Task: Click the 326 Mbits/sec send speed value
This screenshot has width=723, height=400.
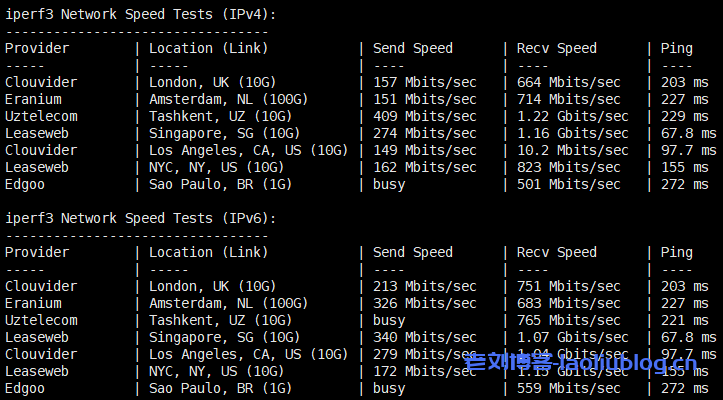Action: click(x=424, y=303)
